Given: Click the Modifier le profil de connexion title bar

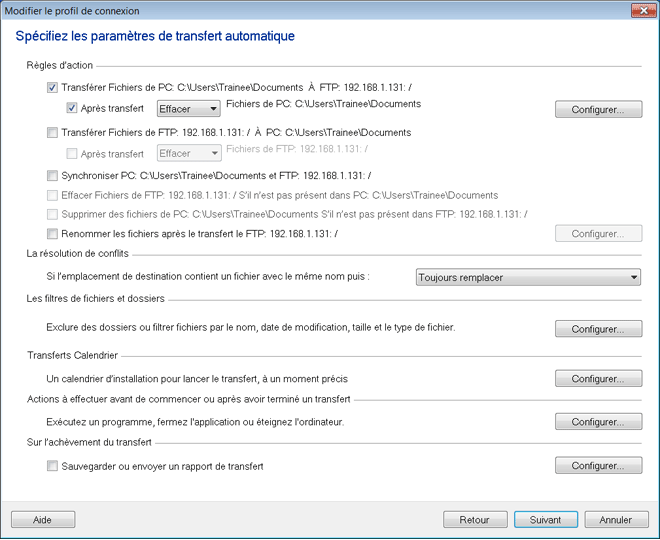Looking at the screenshot, I should pyautogui.click(x=300, y=10).
